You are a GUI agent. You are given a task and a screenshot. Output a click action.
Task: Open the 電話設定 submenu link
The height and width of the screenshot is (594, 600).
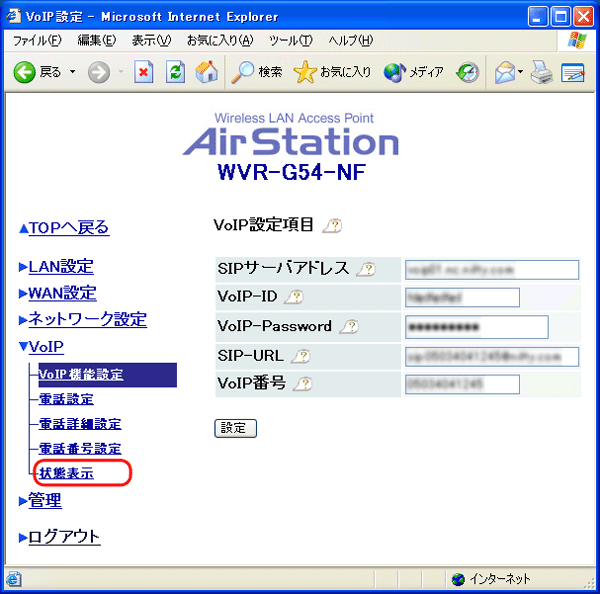tap(67, 399)
